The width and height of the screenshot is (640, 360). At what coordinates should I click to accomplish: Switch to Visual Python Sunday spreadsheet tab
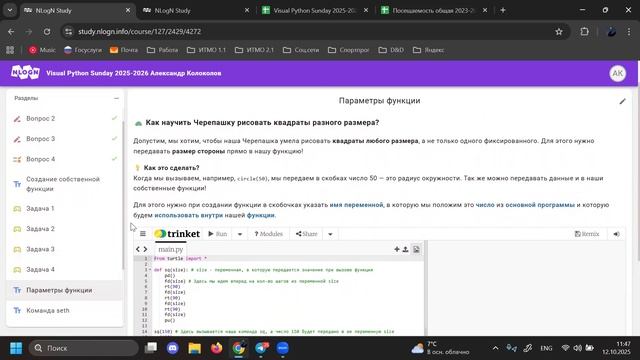point(315,11)
